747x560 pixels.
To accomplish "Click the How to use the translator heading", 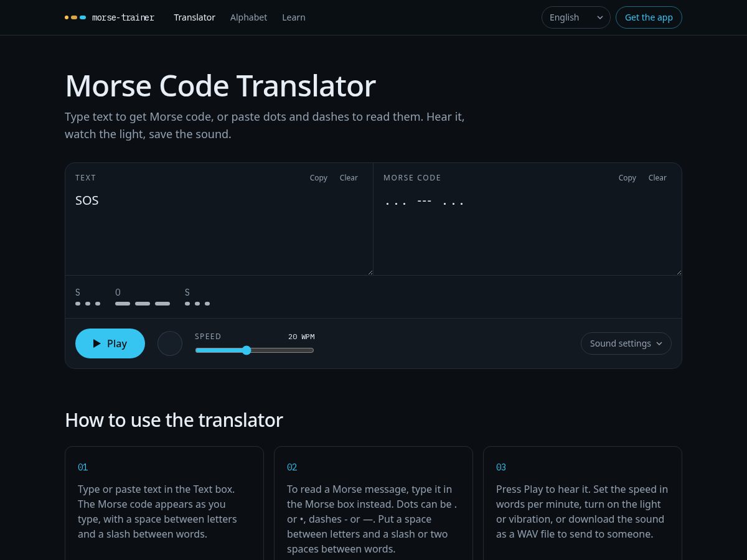I will pos(174,420).
